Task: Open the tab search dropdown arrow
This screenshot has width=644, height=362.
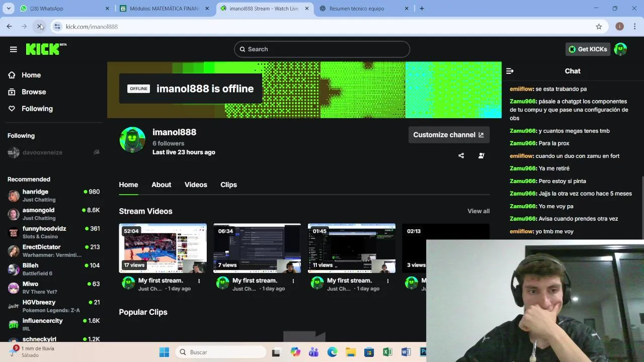Action: coord(9,9)
